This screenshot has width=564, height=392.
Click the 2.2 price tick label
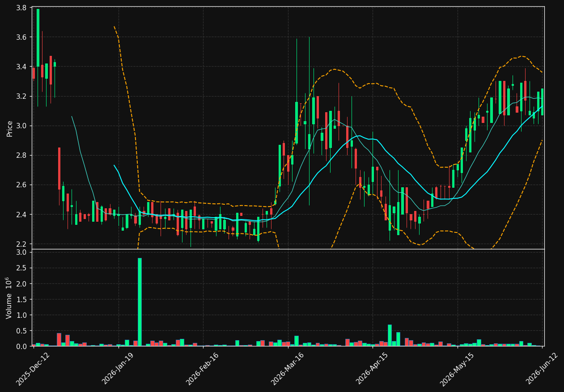22,244
